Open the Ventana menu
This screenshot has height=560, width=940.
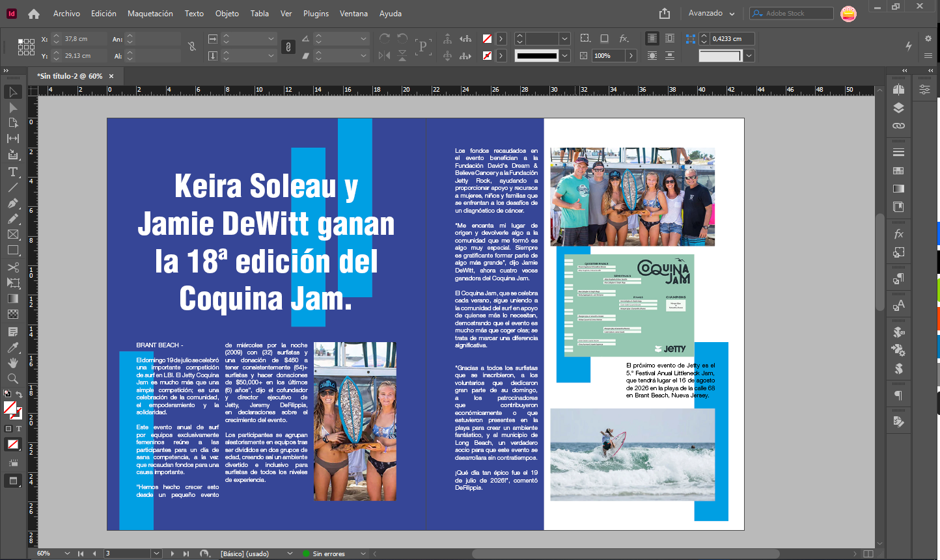click(x=353, y=14)
